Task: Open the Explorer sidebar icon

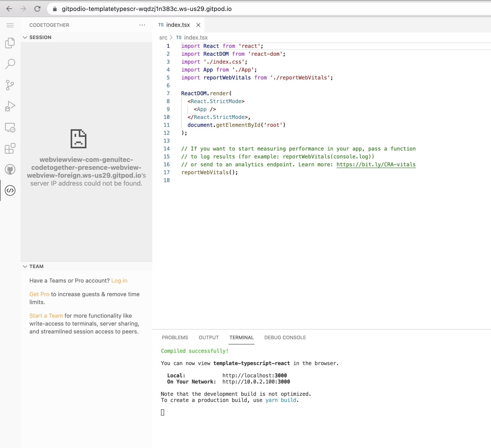Action: point(10,43)
